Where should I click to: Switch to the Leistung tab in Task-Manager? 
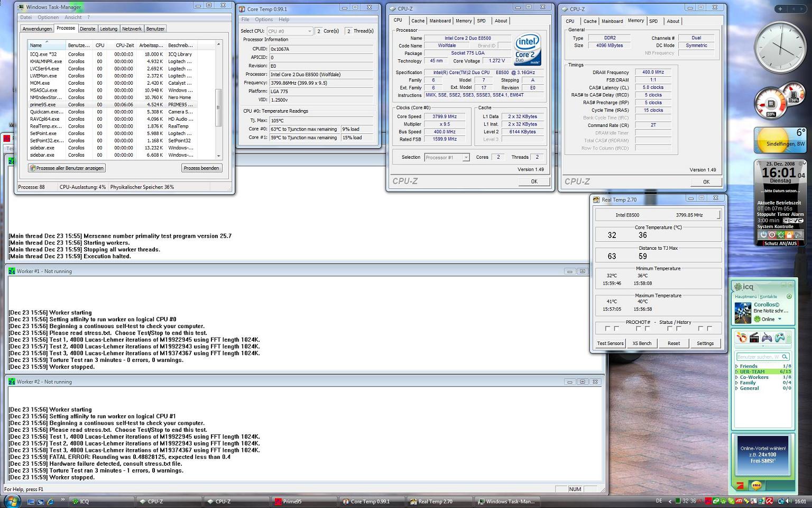[x=109, y=29]
